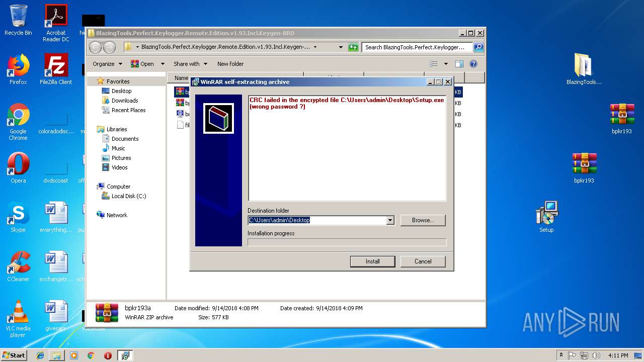This screenshot has width=644, height=362.
Task: Select Downloads in navigation pane
Action: 125,101
